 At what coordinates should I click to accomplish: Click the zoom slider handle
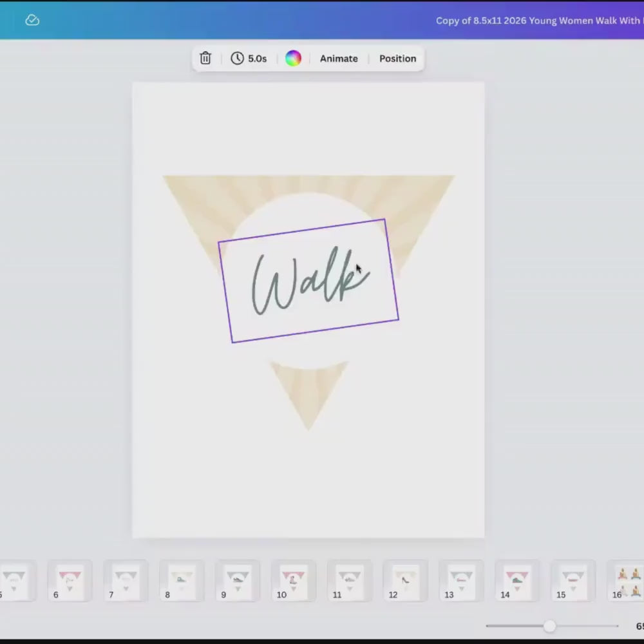tap(549, 626)
